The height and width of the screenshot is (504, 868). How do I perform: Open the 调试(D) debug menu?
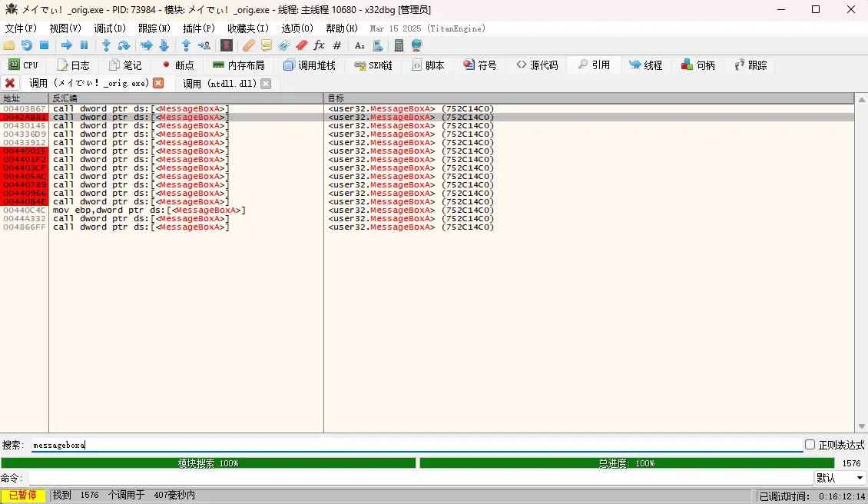point(109,28)
